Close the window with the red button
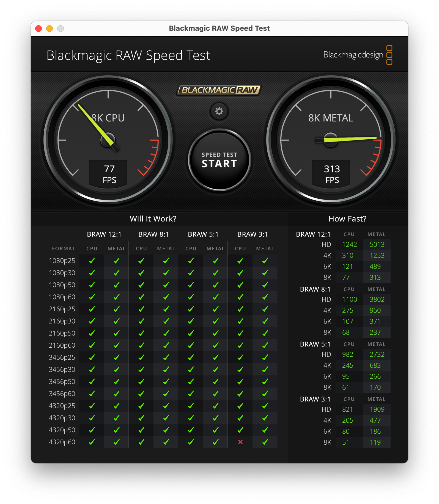This screenshot has width=439, height=504. click(39, 29)
